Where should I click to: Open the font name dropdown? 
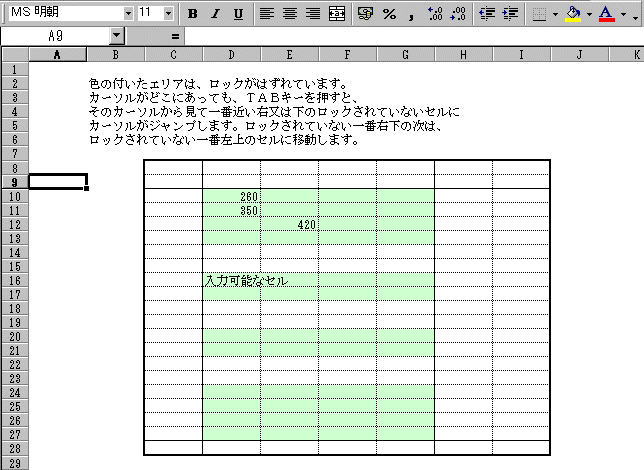pyautogui.click(x=128, y=13)
